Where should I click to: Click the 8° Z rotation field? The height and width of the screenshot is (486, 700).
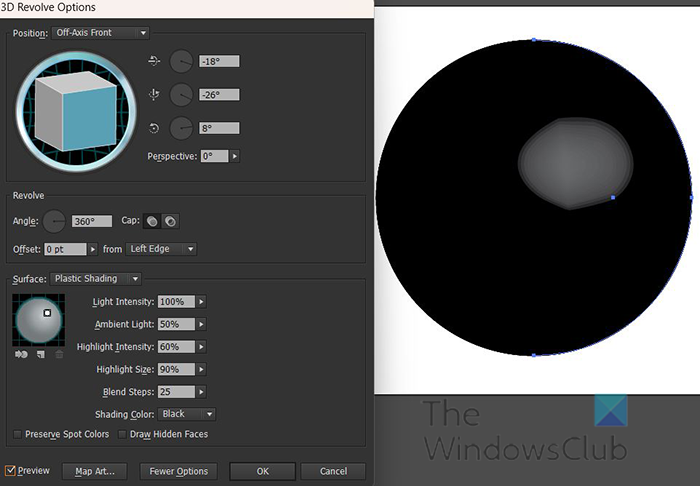(219, 128)
